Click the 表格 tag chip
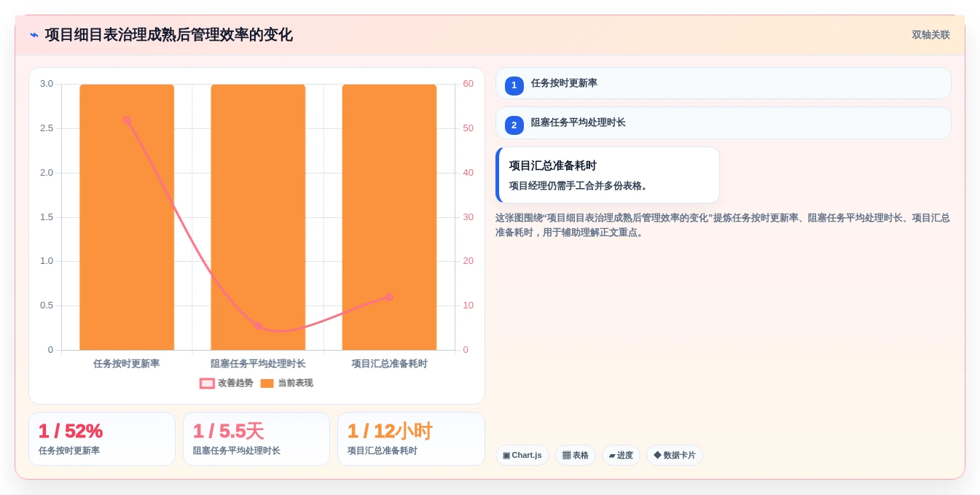This screenshot has height=495, width=980. tap(575, 456)
